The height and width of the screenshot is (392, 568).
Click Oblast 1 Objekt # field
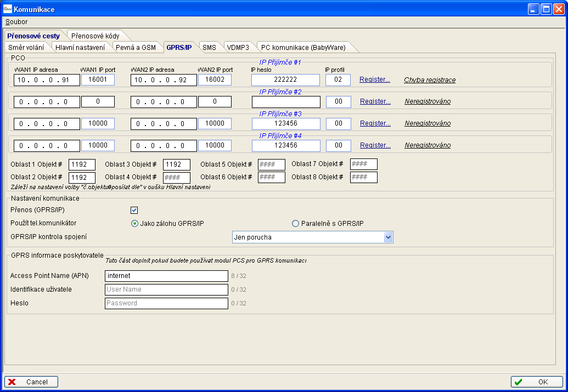pos(82,164)
